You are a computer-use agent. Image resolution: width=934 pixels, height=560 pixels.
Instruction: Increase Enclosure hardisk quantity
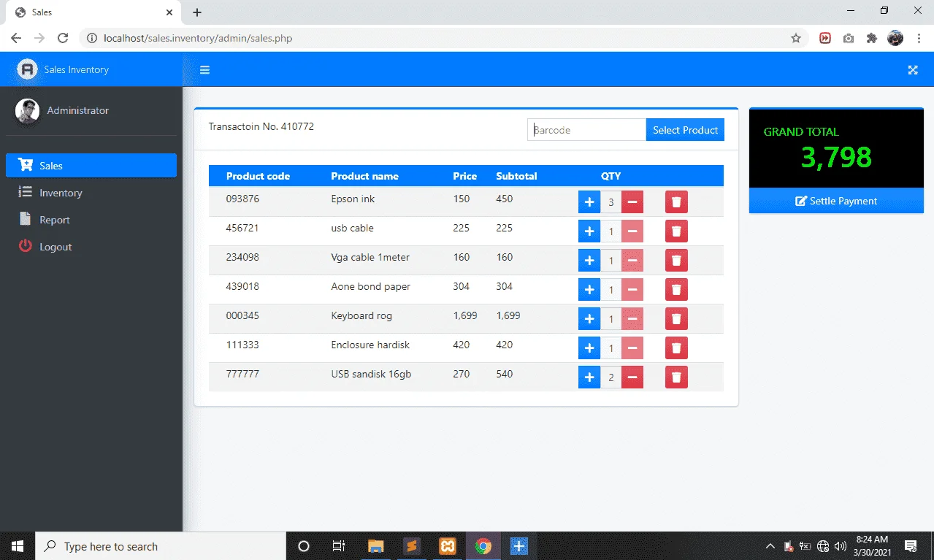click(589, 348)
